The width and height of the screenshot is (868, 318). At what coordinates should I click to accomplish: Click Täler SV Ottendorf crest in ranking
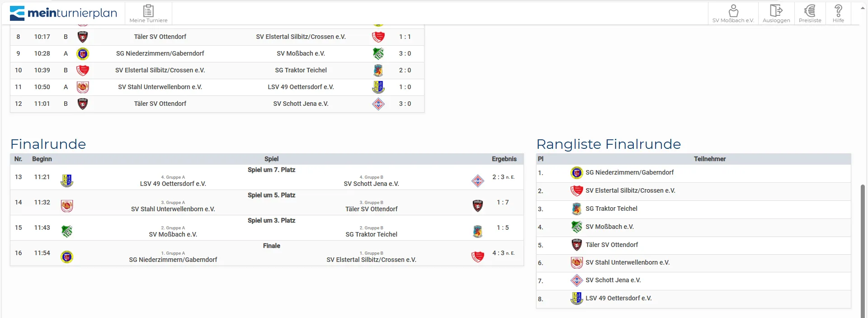(576, 245)
